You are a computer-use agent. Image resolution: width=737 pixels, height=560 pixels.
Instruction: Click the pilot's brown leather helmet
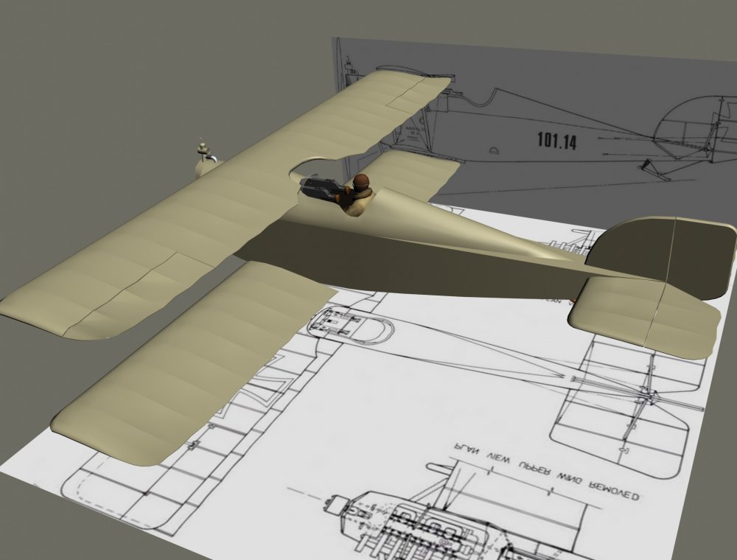click(x=361, y=180)
